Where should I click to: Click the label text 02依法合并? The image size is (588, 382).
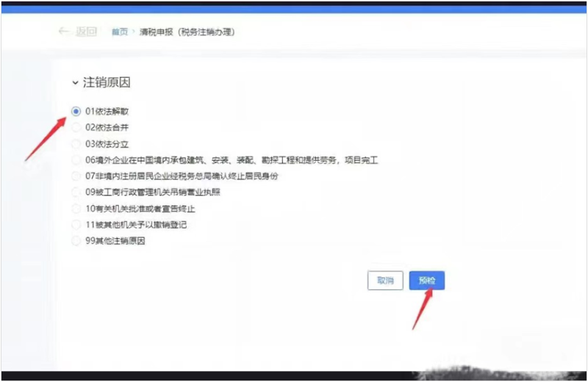pos(107,127)
